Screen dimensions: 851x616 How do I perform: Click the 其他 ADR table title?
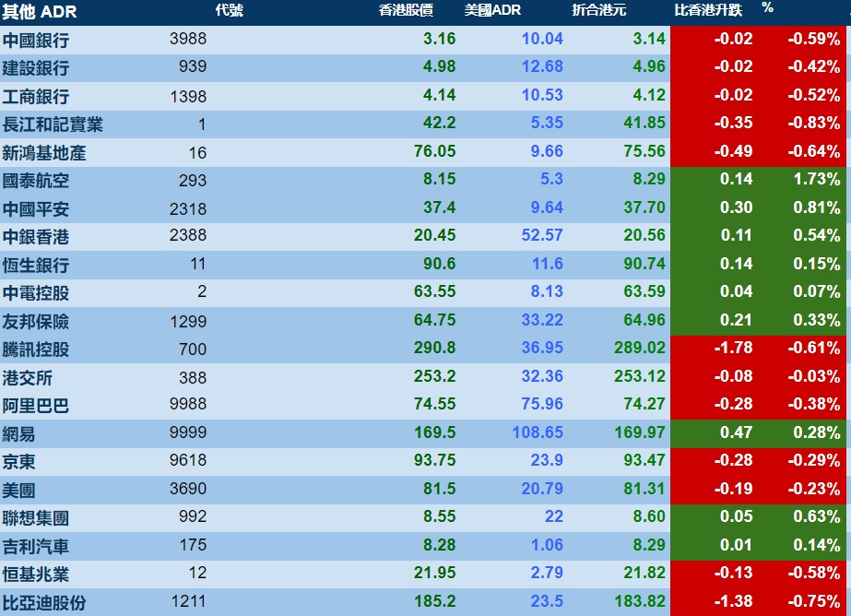39,11
